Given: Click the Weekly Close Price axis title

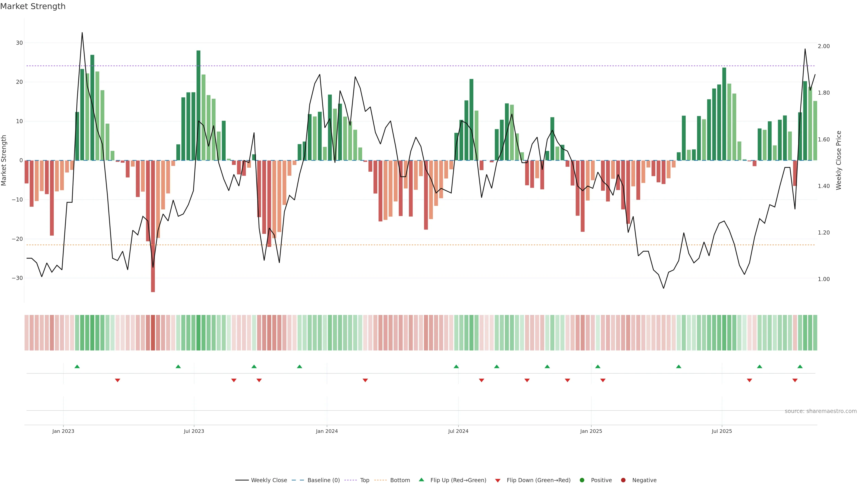Looking at the screenshot, I should click(839, 160).
